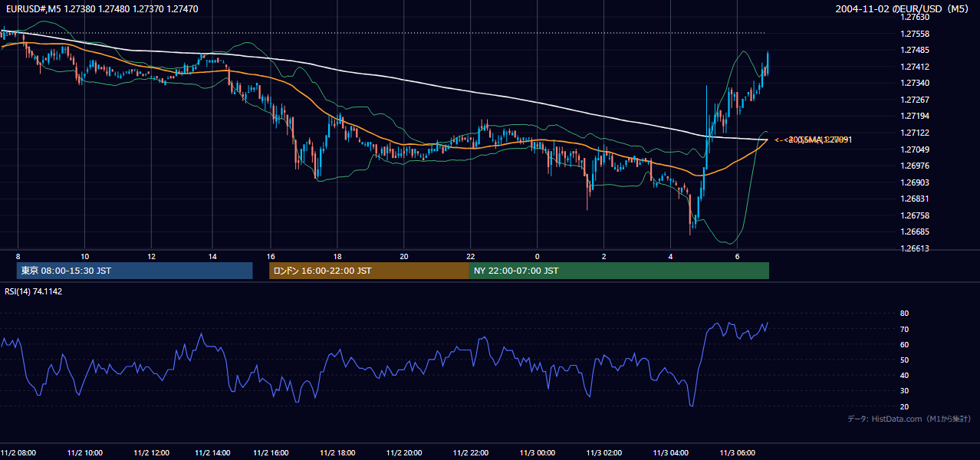
Task: Click price axis value 1.27267
Action: [914, 100]
